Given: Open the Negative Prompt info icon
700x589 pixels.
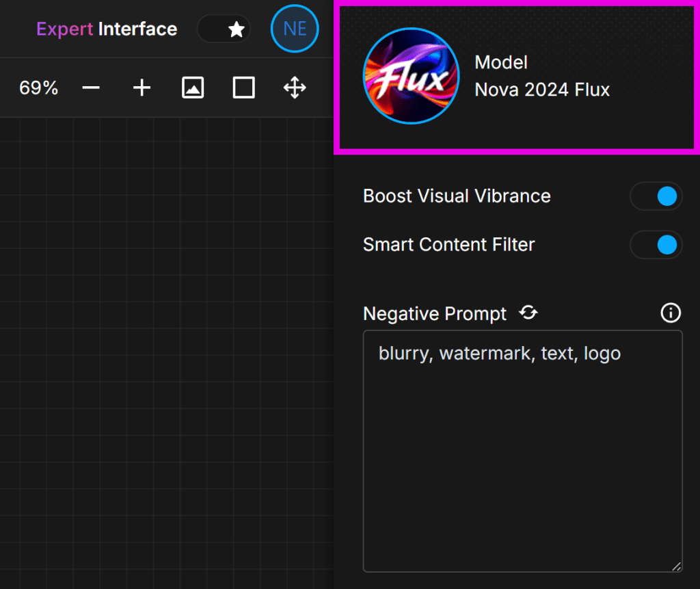Looking at the screenshot, I should coord(671,313).
